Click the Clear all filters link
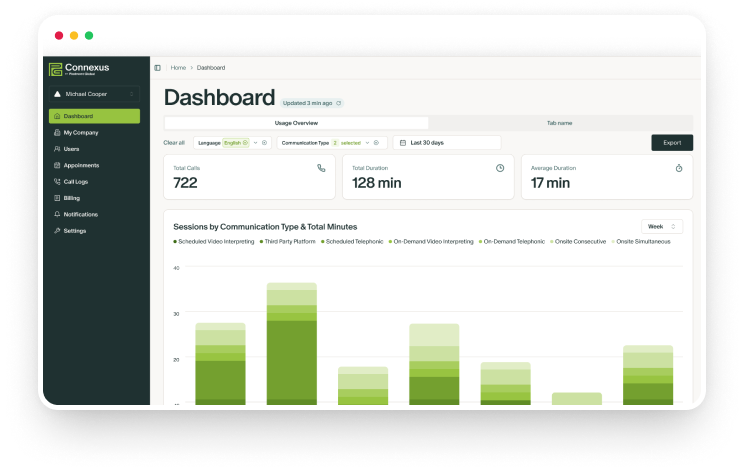Image resolution: width=744 pixels, height=473 pixels. tap(174, 143)
